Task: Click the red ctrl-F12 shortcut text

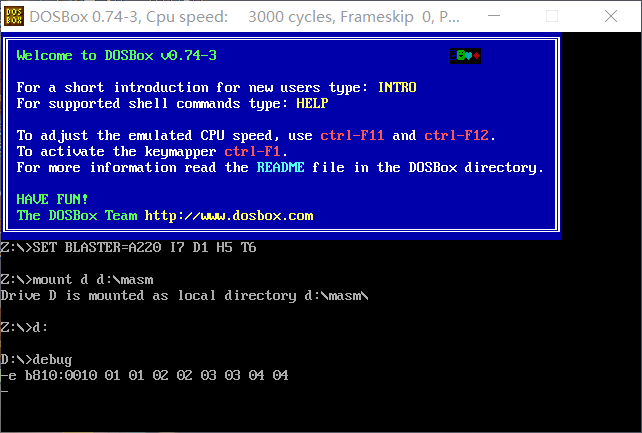Action: 457,135
